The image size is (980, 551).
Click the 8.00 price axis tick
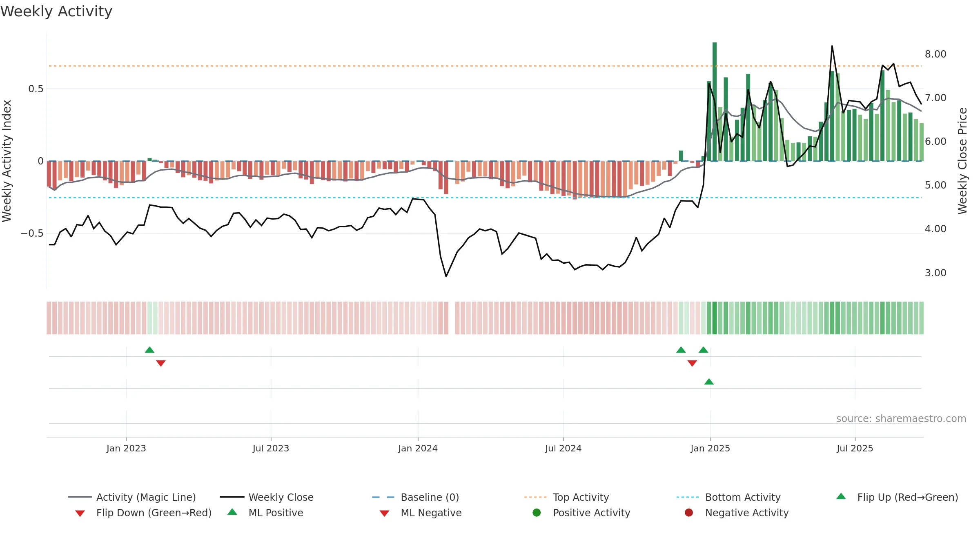[x=935, y=54]
